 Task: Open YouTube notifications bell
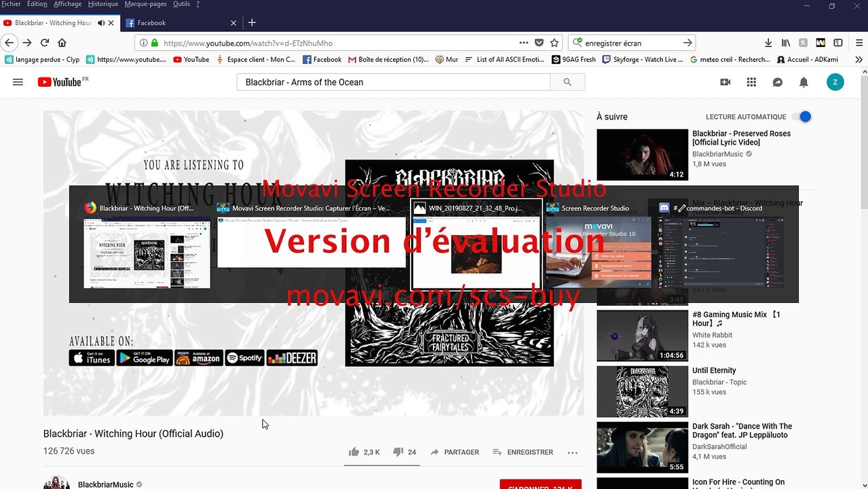coord(804,82)
